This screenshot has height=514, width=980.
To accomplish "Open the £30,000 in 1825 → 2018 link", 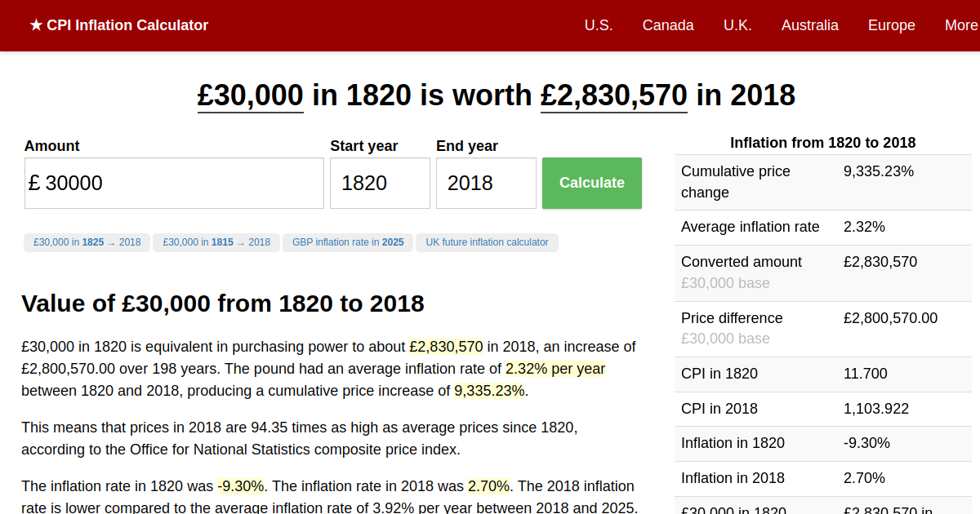I will pyautogui.click(x=87, y=242).
